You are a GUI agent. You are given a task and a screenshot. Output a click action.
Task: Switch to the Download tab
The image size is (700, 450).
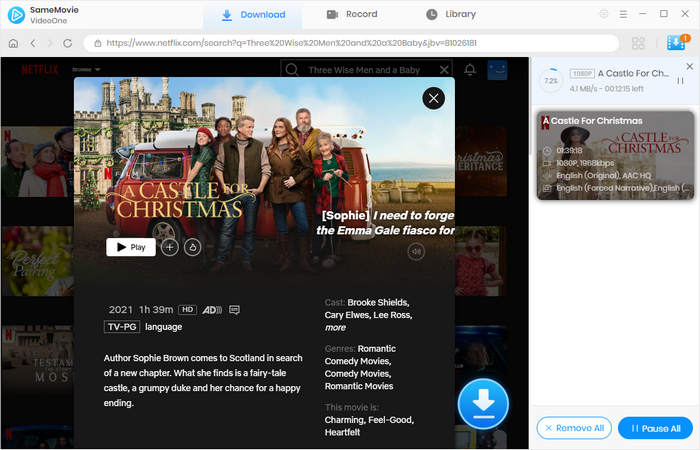tap(253, 15)
